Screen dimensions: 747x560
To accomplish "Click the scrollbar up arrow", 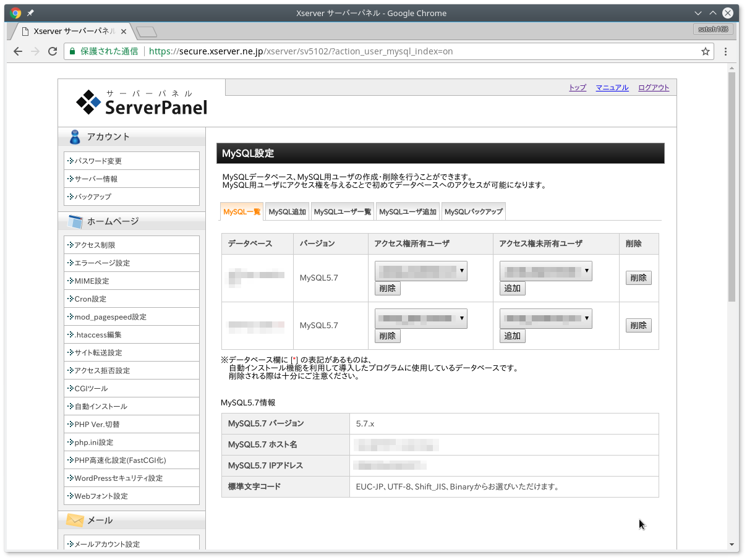I will point(732,67).
